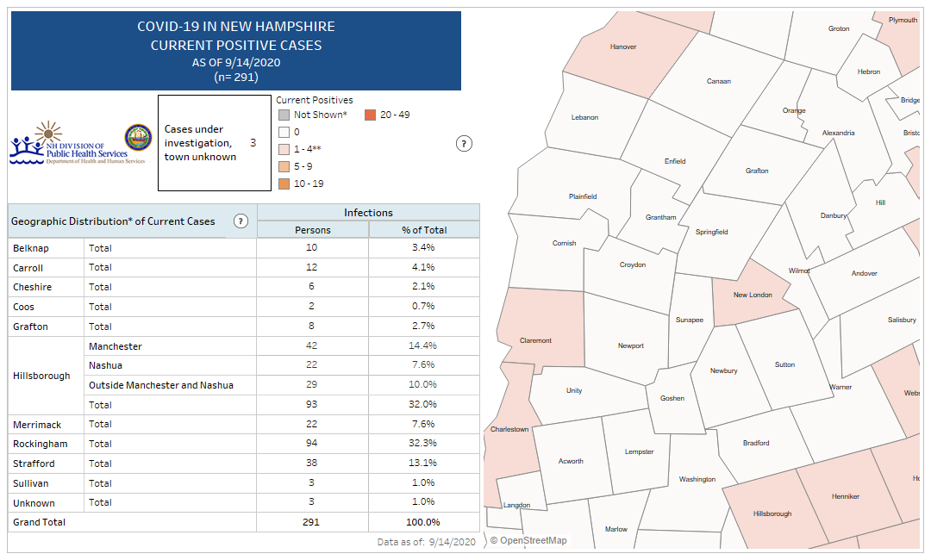Select the '20 - 49' legend swatch
This screenshot has width=931, height=560.
coord(370,115)
